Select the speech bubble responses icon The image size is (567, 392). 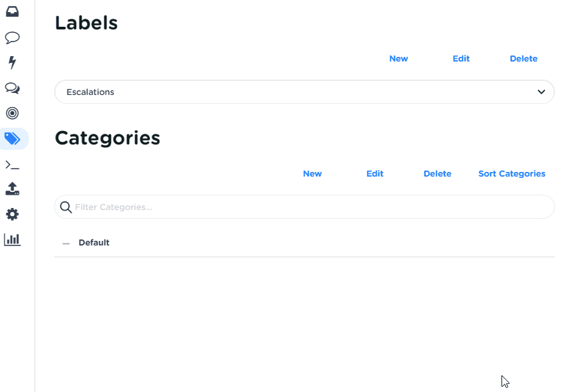tap(12, 37)
